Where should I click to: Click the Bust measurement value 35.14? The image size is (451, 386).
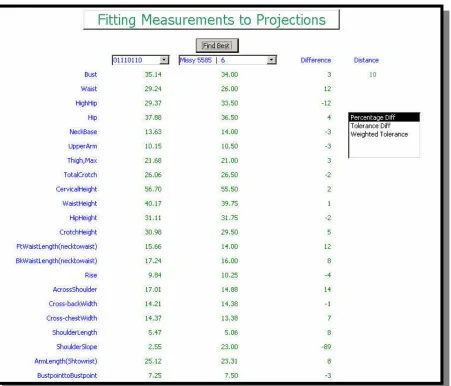pyautogui.click(x=153, y=75)
